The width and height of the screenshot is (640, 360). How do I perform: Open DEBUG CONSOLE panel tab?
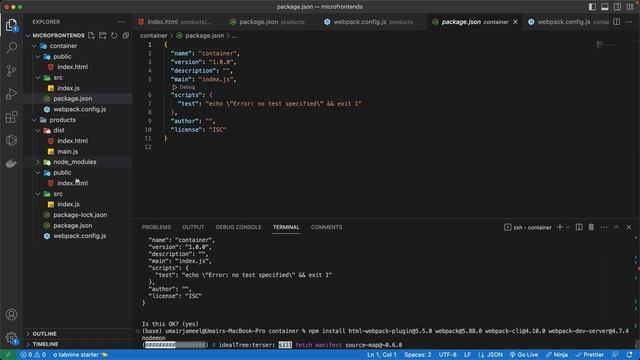(238, 227)
